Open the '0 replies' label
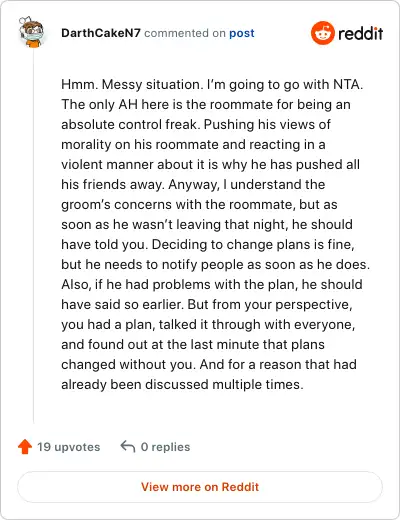400x520 pixels. point(165,447)
